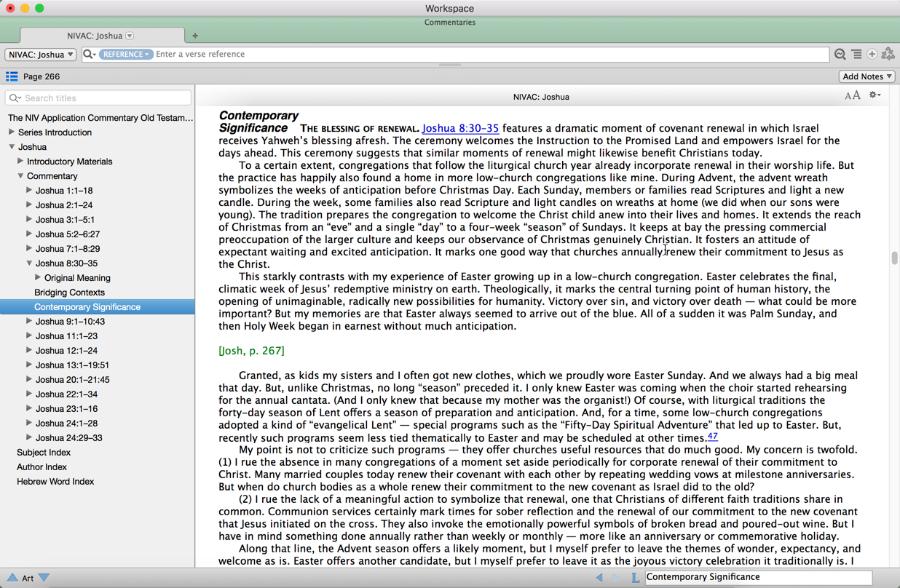
Task: Collapse the Joshua 8:30–35 node
Action: click(x=29, y=263)
